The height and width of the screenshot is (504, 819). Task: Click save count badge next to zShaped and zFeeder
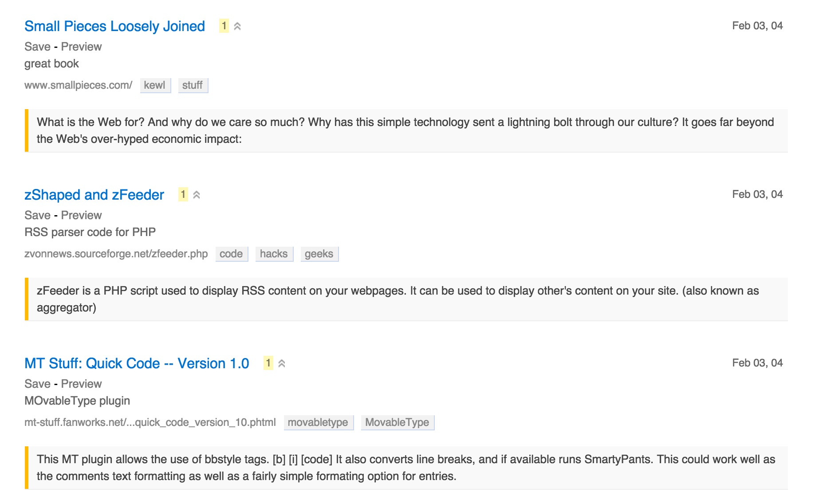[183, 195]
